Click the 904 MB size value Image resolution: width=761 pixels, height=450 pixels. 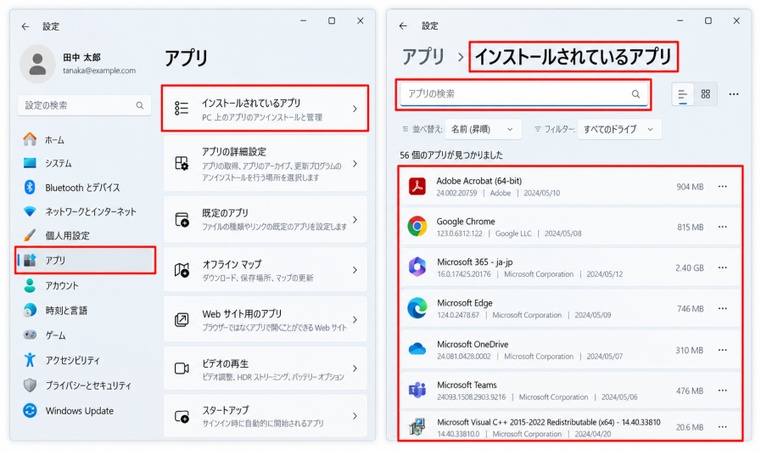(x=690, y=187)
